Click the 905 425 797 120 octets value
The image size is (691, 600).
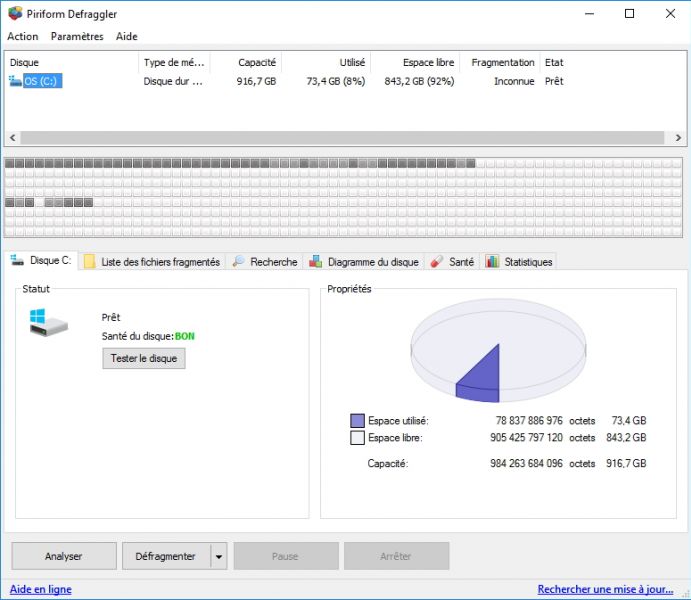point(527,437)
